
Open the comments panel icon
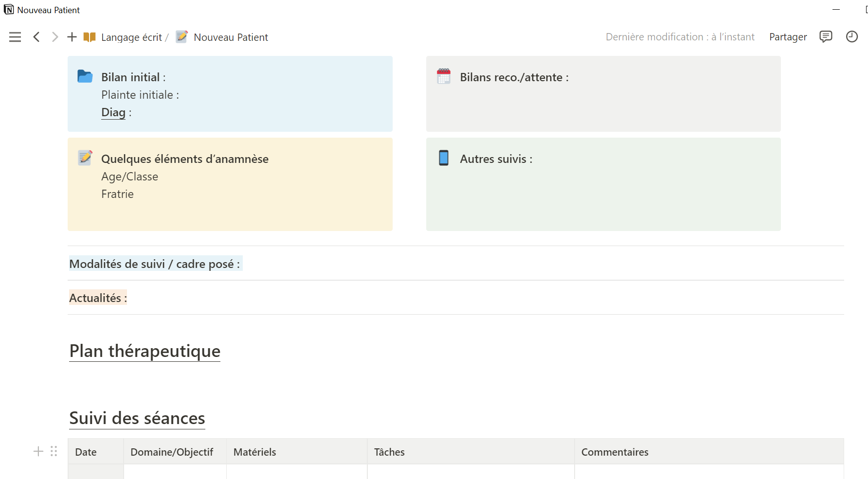(826, 36)
